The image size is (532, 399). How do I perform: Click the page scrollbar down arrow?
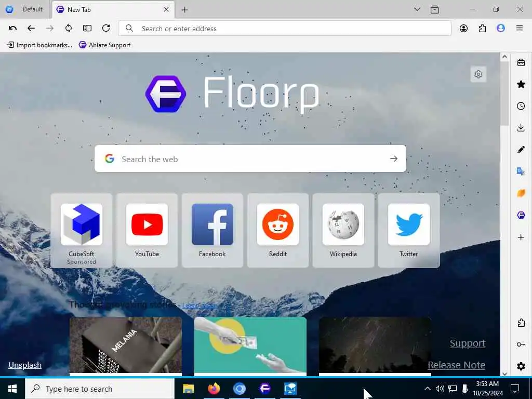(x=504, y=373)
